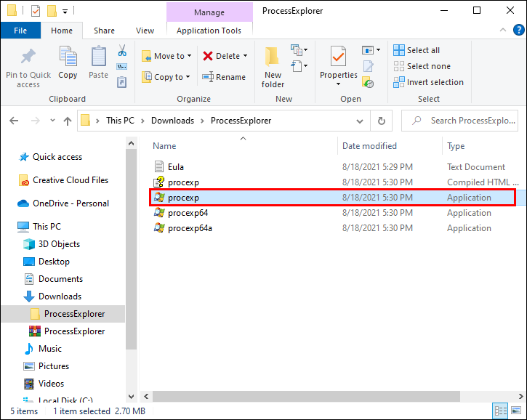Open the File menu tab
The width and height of the screenshot is (527, 420).
(x=20, y=31)
